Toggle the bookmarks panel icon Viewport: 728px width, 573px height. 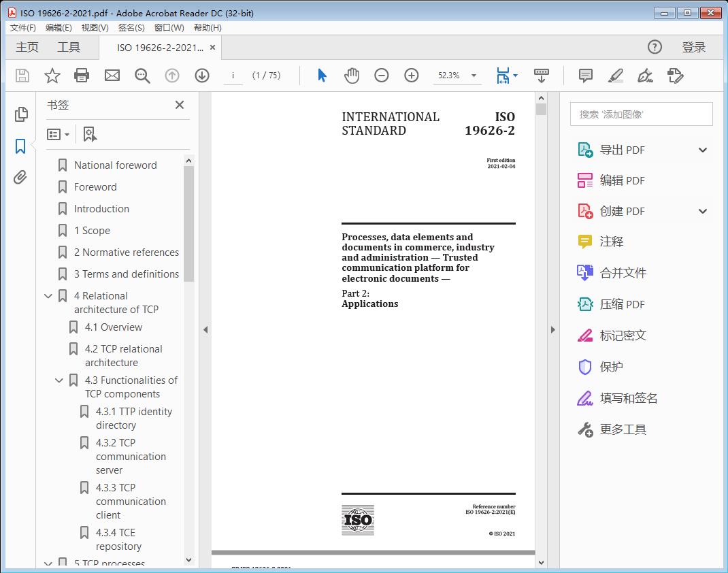coord(20,146)
